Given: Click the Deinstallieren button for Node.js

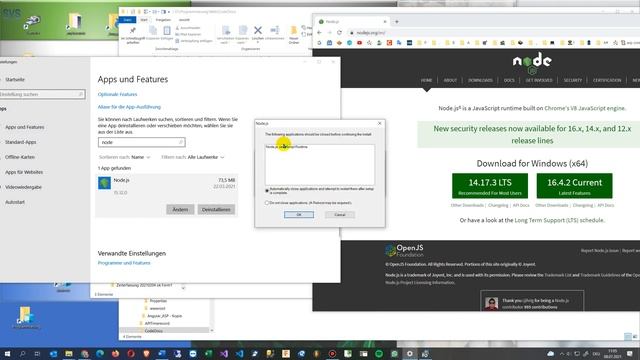Looking at the screenshot, I should (x=216, y=209).
